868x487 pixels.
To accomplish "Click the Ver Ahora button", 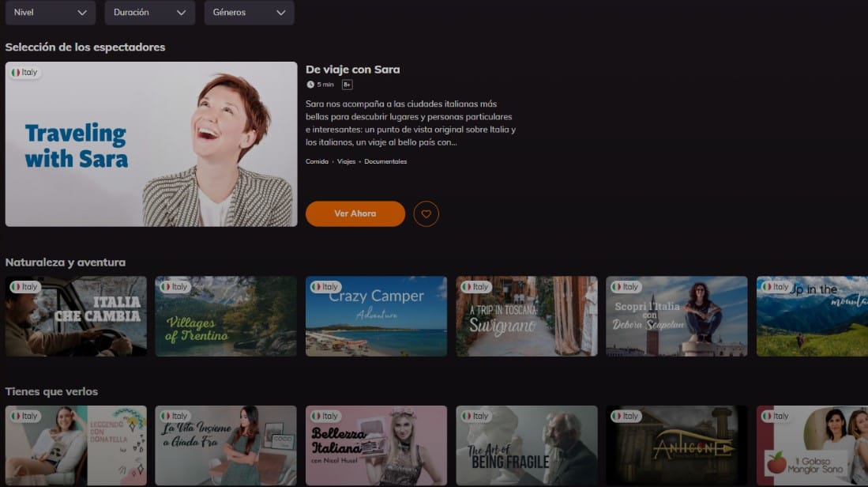I will pos(355,213).
